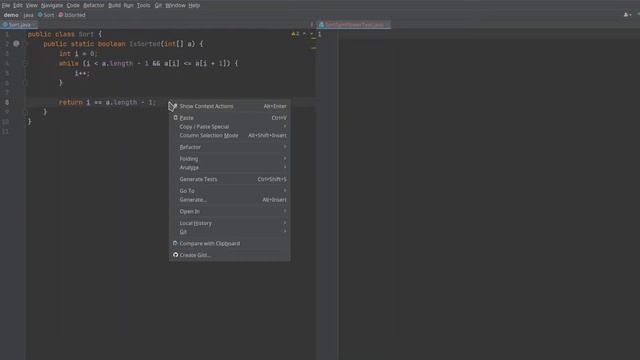Choose Generate Tests from context menu
640x360 pixels.
coord(230,179)
